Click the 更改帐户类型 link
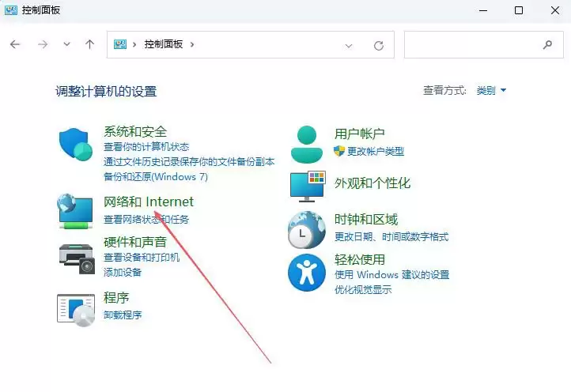The width and height of the screenshot is (571, 392). coord(376,151)
